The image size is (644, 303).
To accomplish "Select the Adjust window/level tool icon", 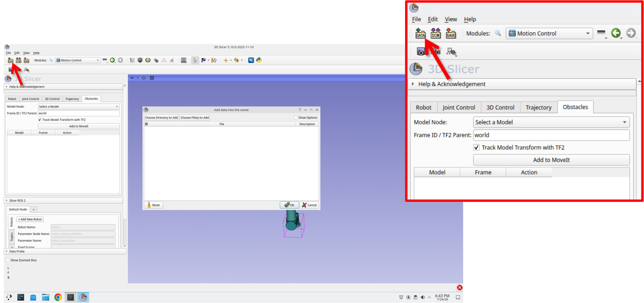I will tap(203, 60).
